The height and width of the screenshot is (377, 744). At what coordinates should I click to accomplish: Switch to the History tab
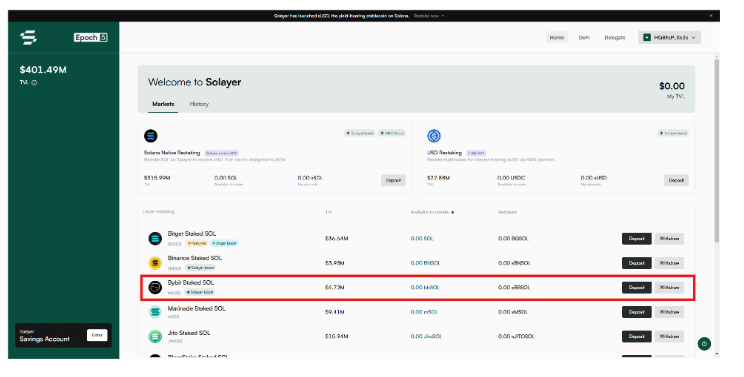click(x=199, y=104)
